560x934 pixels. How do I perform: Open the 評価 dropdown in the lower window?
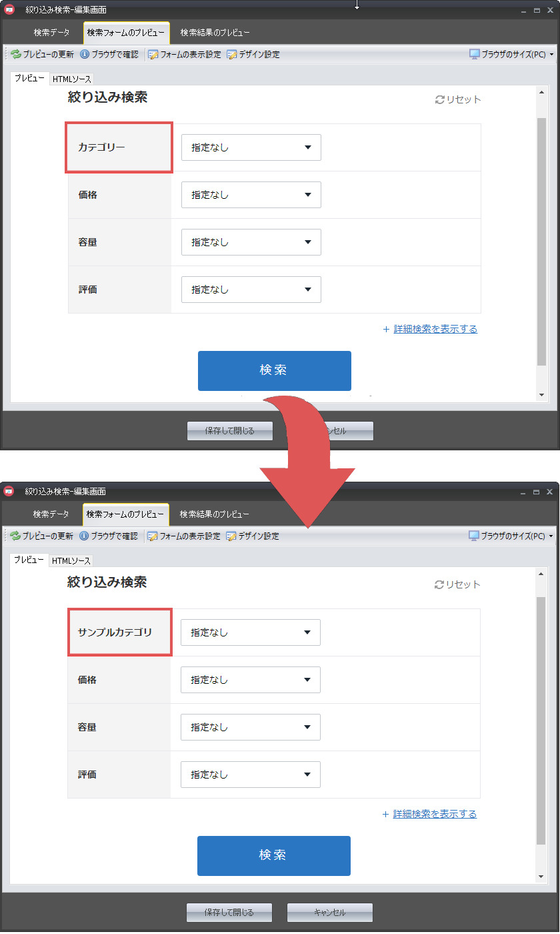click(250, 775)
